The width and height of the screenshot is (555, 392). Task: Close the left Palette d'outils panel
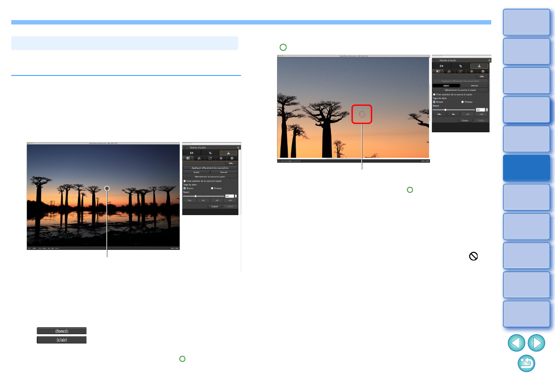point(238,147)
